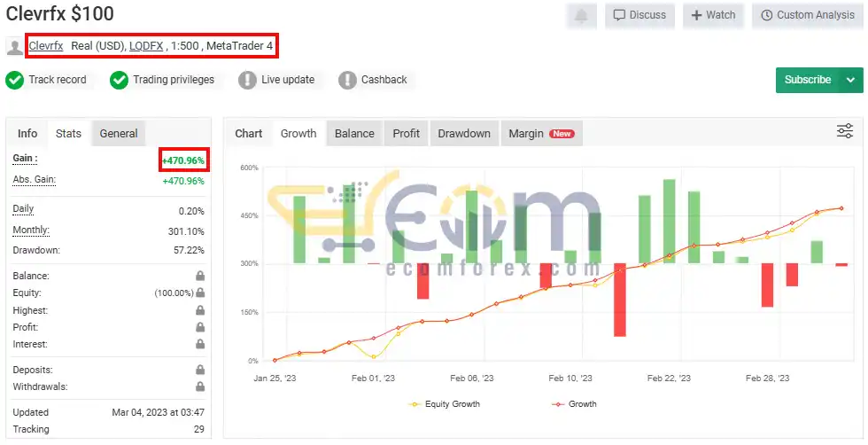
Task: Click the Live update warning icon
Action: (247, 81)
